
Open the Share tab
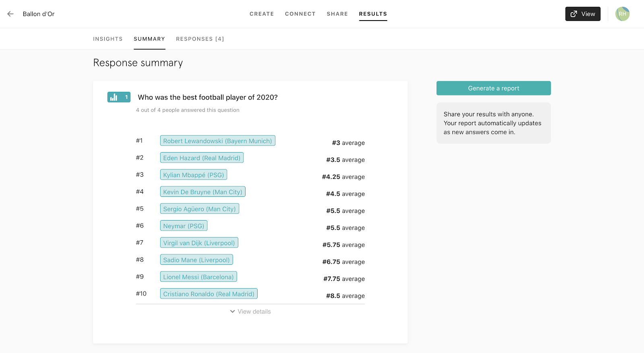[337, 14]
